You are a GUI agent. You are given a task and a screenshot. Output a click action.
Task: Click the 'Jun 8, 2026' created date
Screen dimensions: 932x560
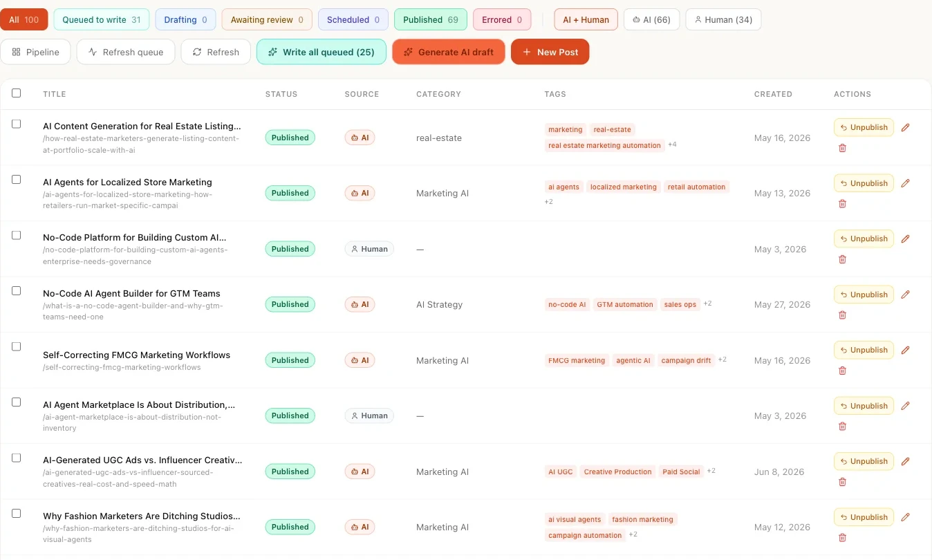click(x=779, y=472)
